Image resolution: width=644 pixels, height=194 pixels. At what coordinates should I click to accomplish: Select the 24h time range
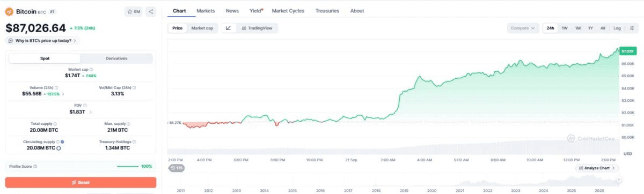tap(550, 28)
